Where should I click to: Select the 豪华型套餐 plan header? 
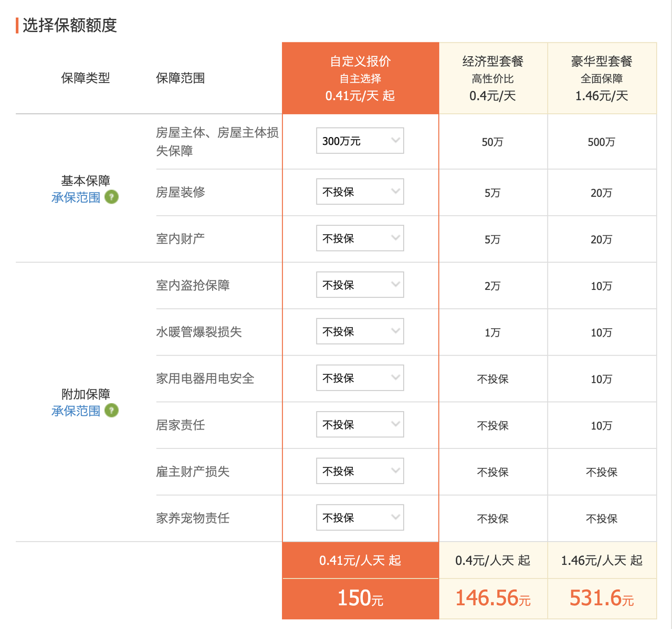pyautogui.click(x=602, y=78)
